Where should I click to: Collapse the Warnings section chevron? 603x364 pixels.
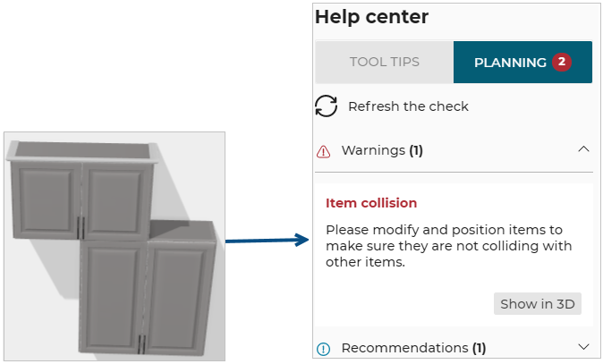(583, 150)
